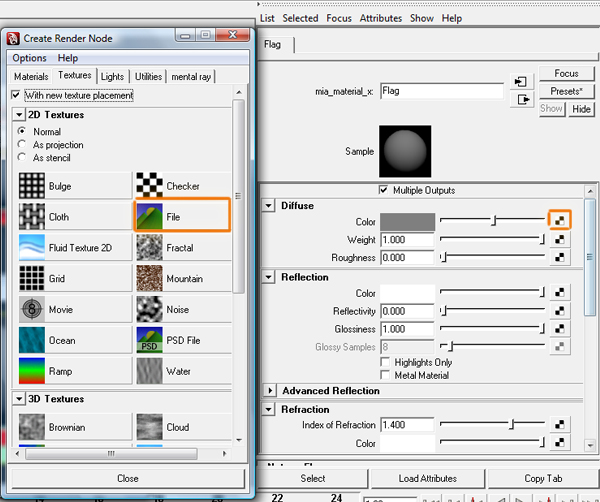This screenshot has width=600, height=502.
Task: Collapse the Diffuse section
Action: pos(269,206)
